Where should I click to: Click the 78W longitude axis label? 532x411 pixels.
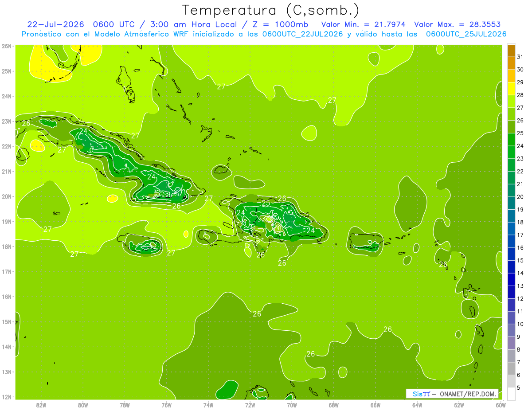(125, 405)
